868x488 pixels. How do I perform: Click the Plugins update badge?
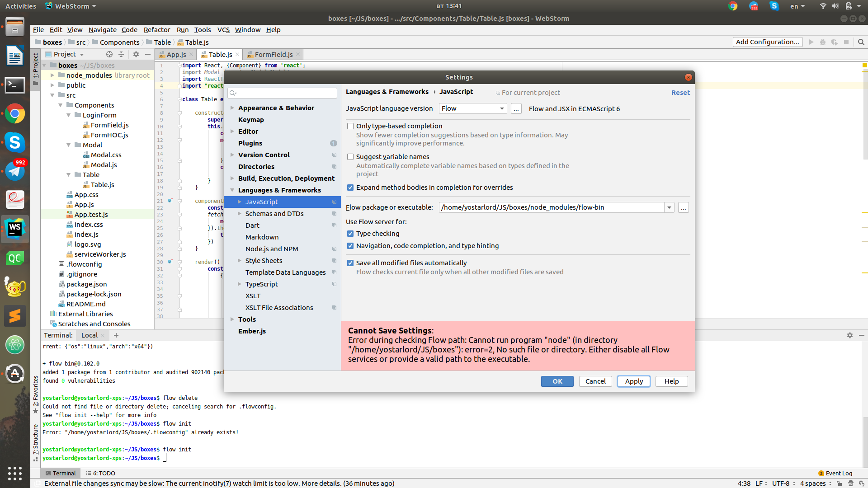click(x=334, y=143)
